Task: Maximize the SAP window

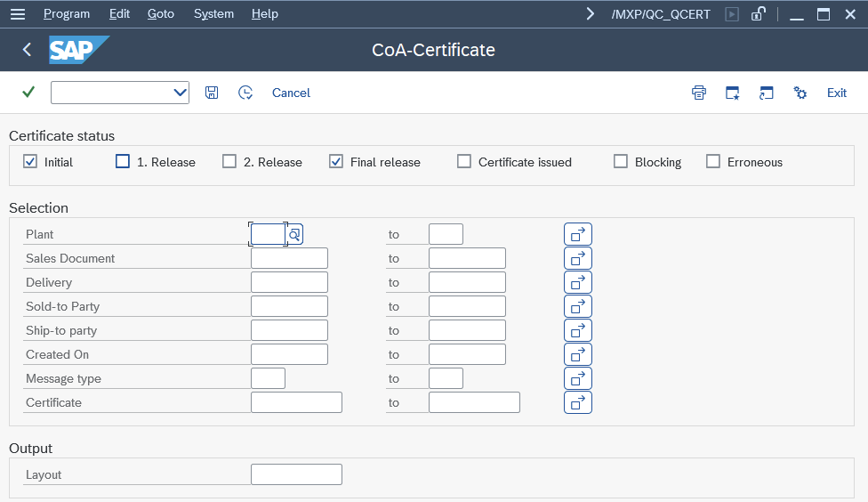Action: 824,14
